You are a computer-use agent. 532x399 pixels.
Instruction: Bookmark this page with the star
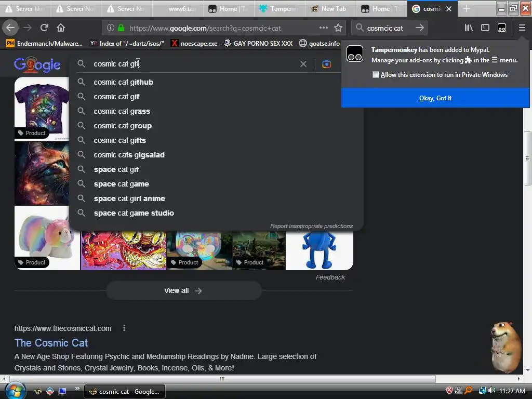pyautogui.click(x=338, y=28)
